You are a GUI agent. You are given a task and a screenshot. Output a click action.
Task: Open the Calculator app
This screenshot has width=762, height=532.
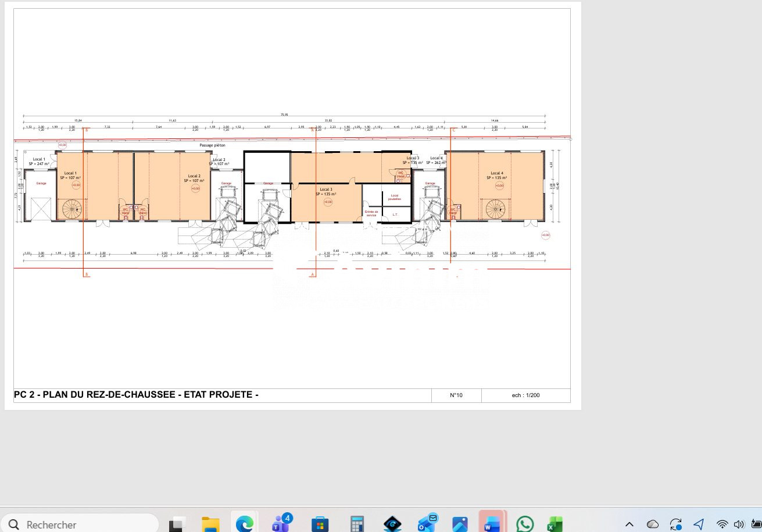tap(357, 524)
